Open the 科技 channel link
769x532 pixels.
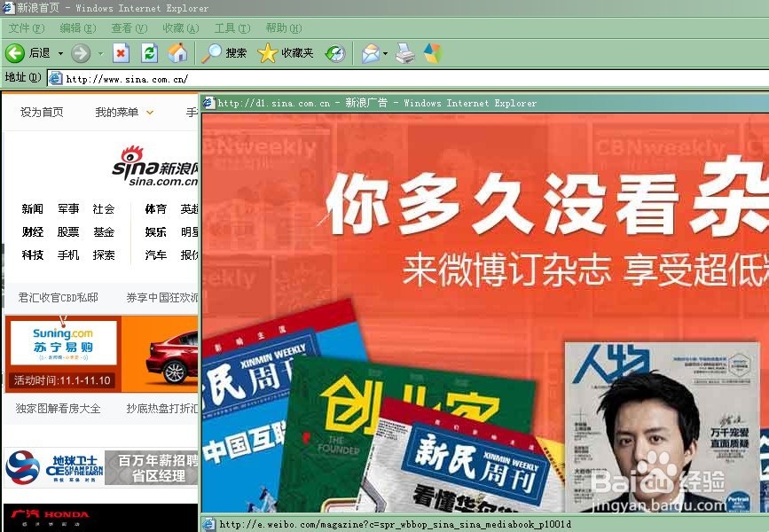tap(32, 255)
